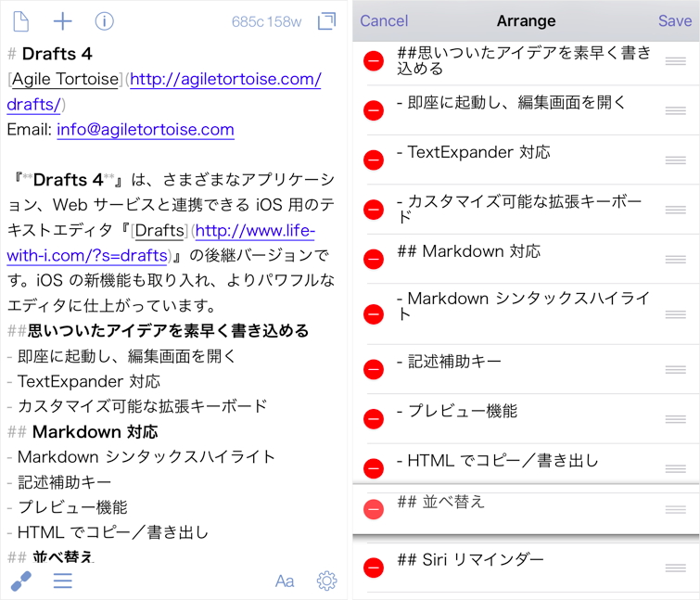Grab reorder handle of ## 並べ替え row

coord(676,509)
